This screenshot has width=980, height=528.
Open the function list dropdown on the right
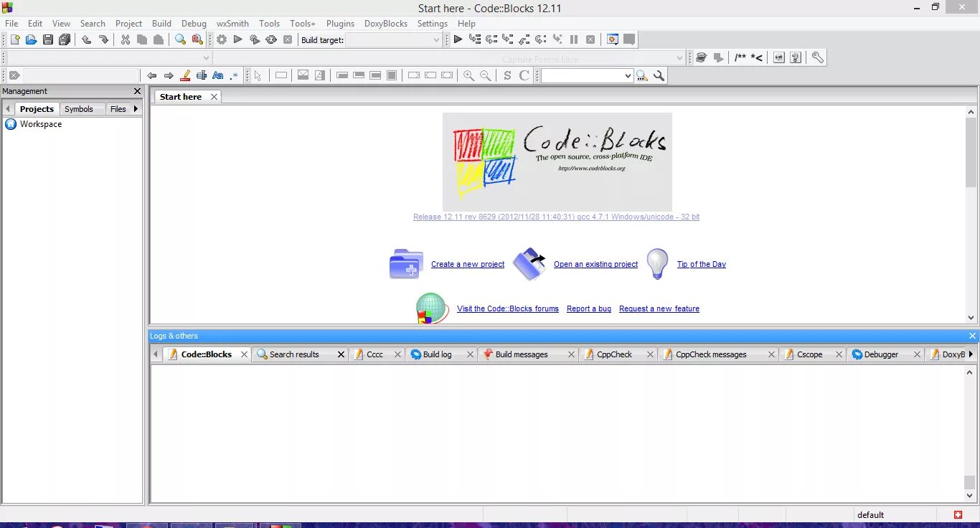[680, 57]
